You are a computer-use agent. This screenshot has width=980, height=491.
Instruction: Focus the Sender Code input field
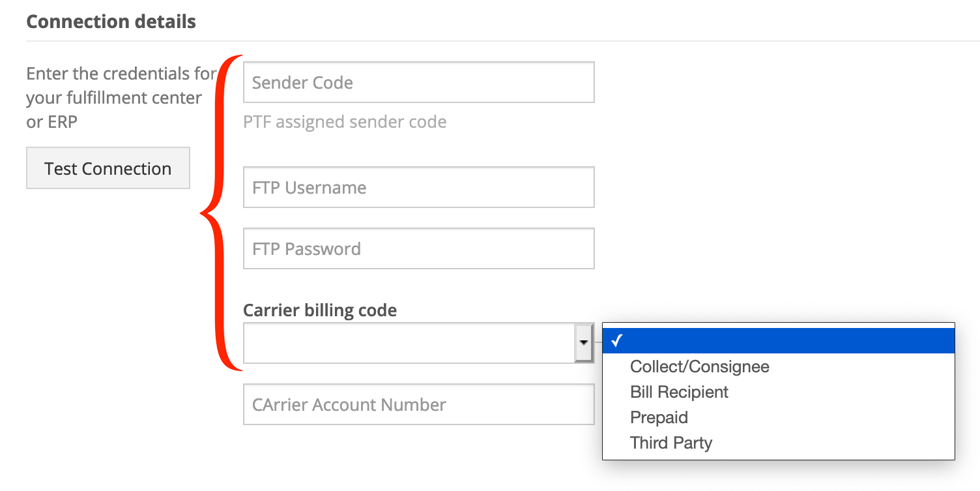(x=419, y=82)
